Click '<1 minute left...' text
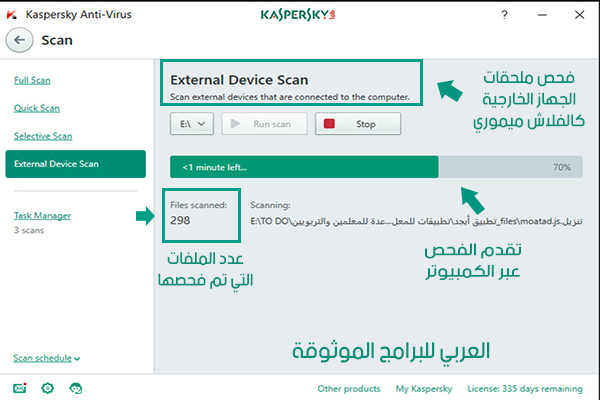600x400 pixels. (x=215, y=167)
